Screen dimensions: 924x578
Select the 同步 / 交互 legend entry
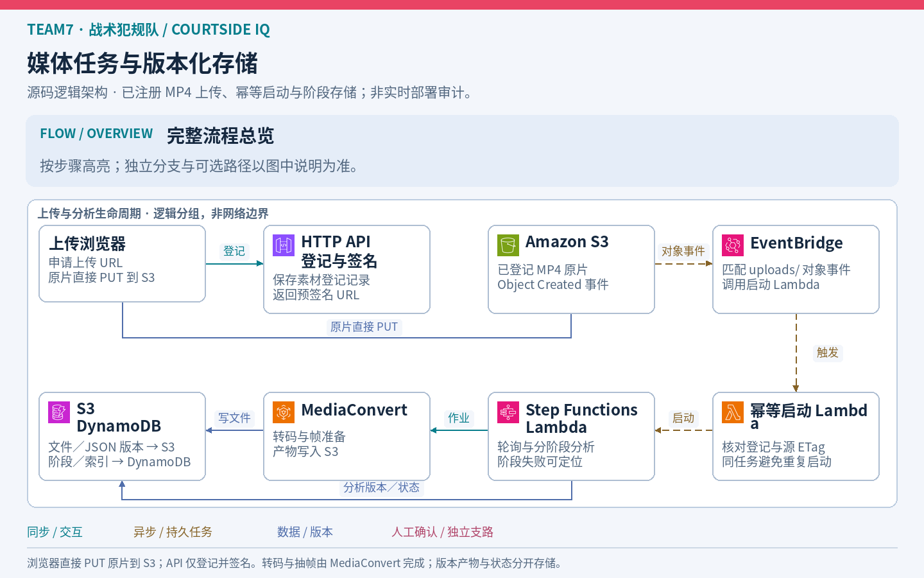click(x=55, y=532)
